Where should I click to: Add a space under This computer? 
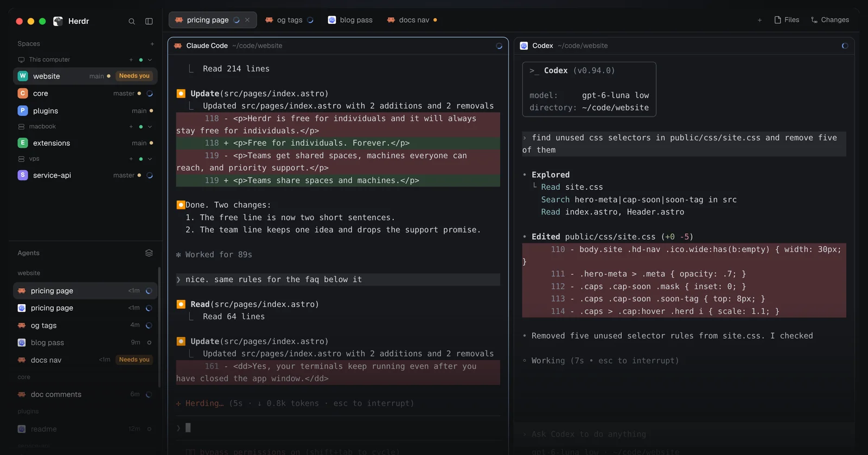[131, 60]
